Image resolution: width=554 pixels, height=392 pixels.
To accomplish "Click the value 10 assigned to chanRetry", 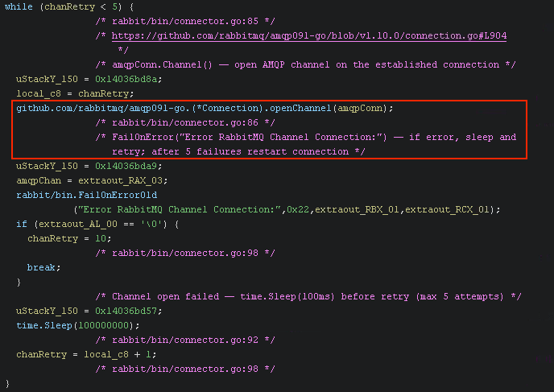I will pyautogui.click(x=101, y=238).
